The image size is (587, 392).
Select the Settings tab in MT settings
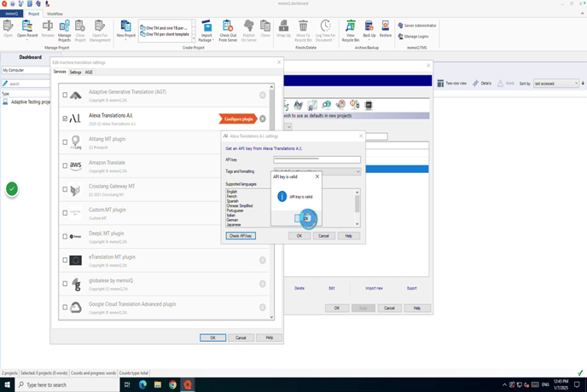[75, 72]
